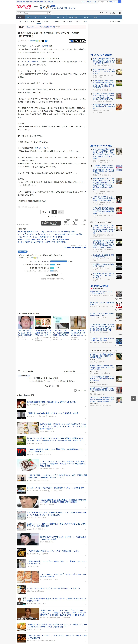The image size is (138, 644).
Task: Open settings with the gear icon
Action: [120, 13]
